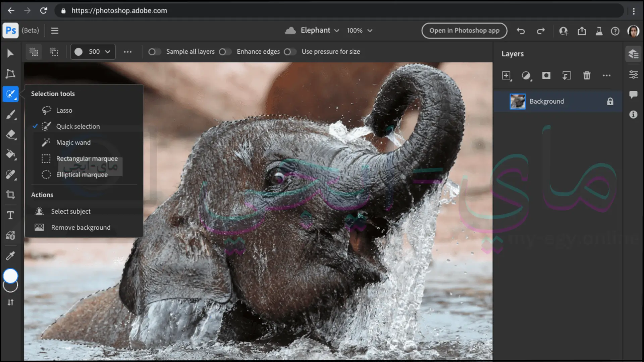
Task: Select the Rectangular Marquee tool
Action: [x=87, y=158]
